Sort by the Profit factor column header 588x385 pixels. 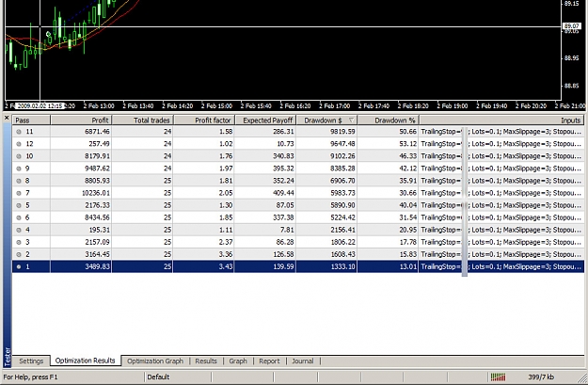(x=204, y=120)
